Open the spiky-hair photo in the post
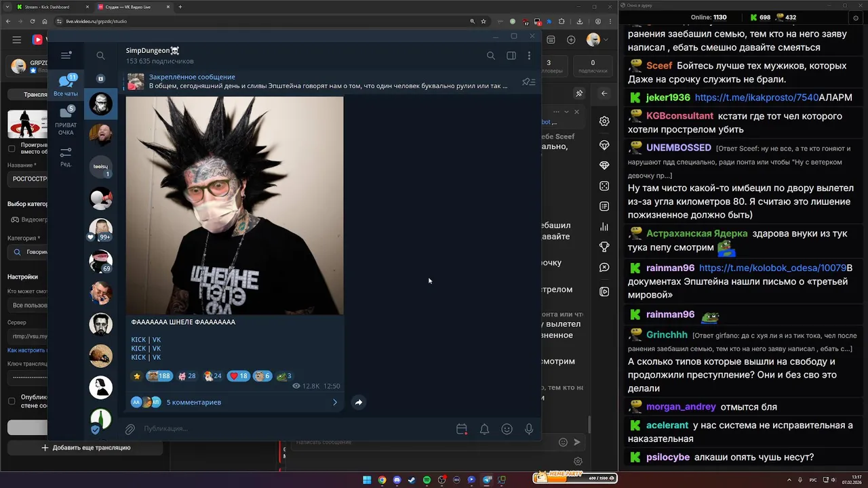Screen dimensions: 868x488 pyautogui.click(x=235, y=205)
